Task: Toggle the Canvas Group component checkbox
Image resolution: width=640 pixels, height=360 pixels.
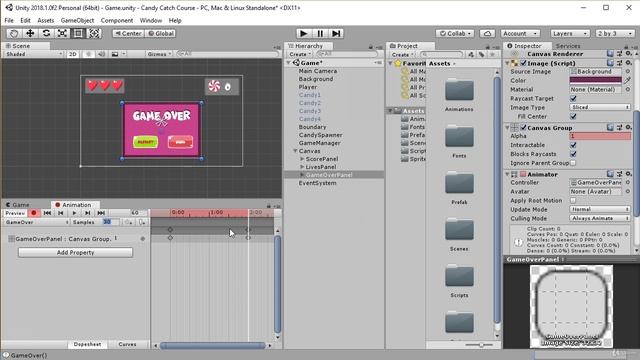Action: (x=523, y=128)
